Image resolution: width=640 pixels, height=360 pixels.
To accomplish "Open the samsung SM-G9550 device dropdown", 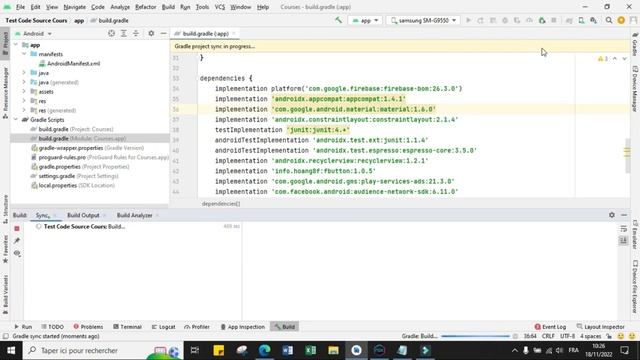I will 423,20.
